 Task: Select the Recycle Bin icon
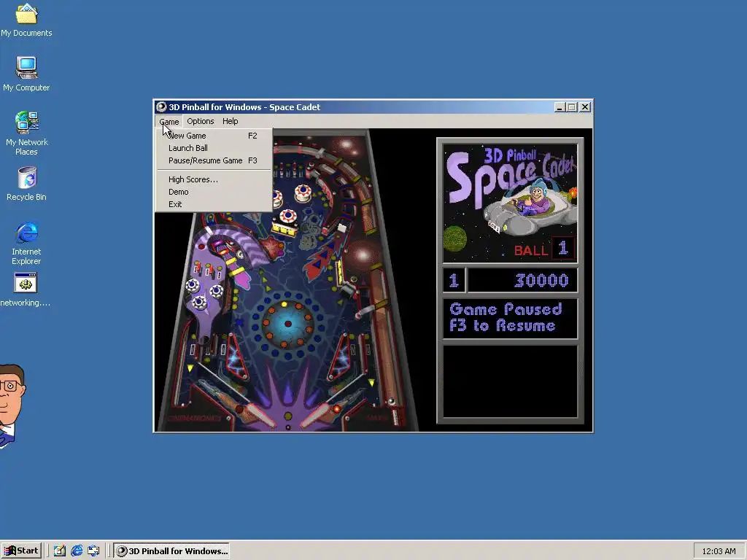26,183
